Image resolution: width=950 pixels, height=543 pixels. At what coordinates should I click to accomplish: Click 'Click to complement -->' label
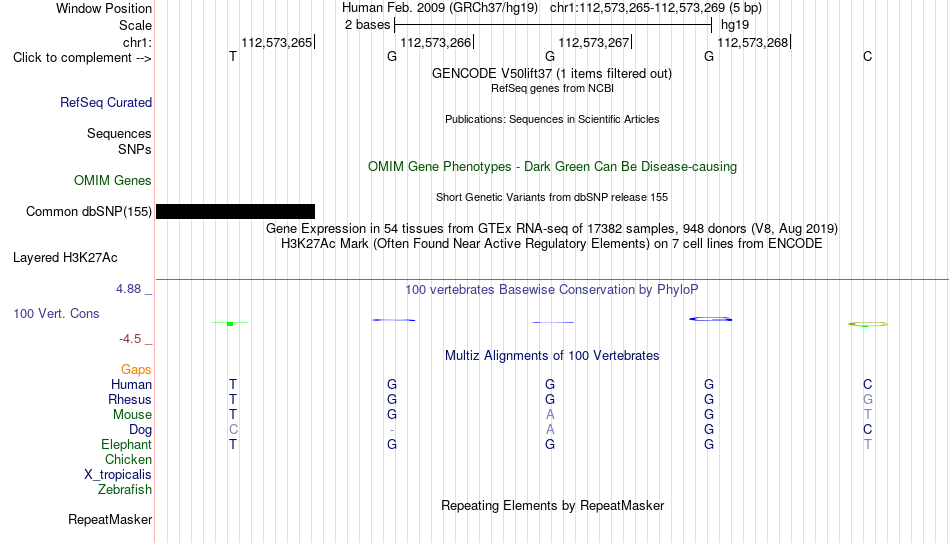click(82, 58)
